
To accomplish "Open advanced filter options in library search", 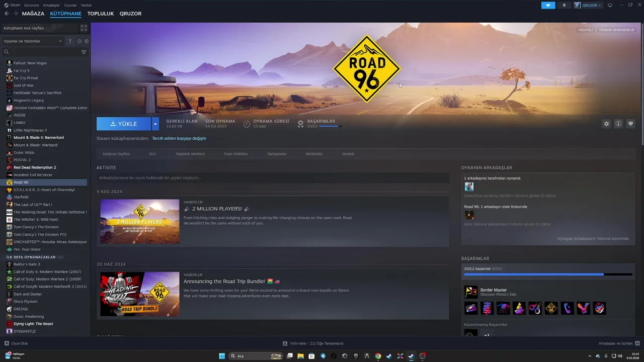I will (84, 52).
